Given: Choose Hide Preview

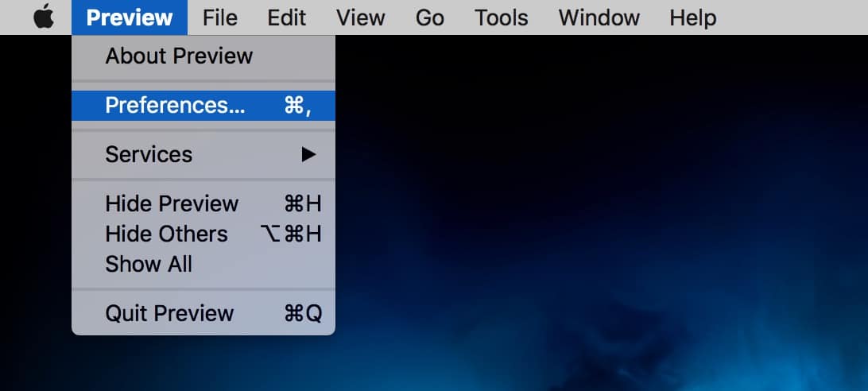Looking at the screenshot, I should pos(172,203).
